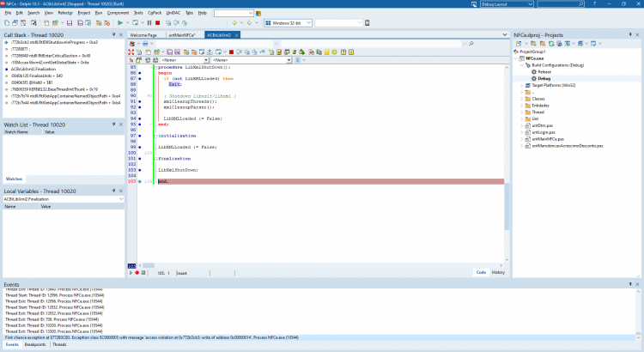Click the play macro icon below editor
The width and height of the screenshot is (644, 352).
[x=131, y=273]
